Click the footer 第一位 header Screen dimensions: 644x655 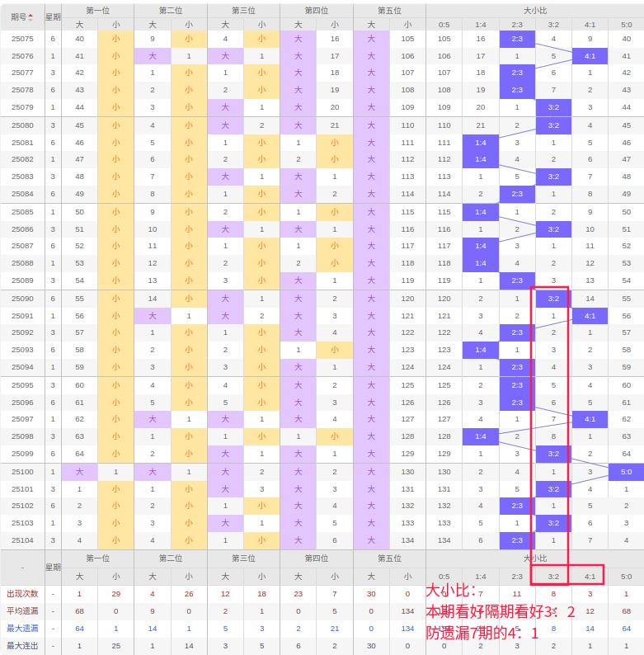tap(98, 558)
